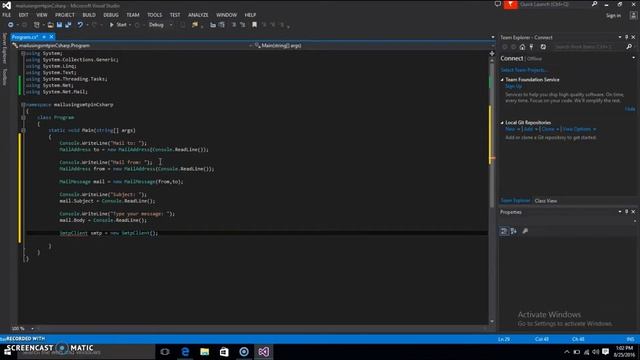Switch to the Class View tab
This screenshot has width=640, height=360.
click(x=546, y=201)
